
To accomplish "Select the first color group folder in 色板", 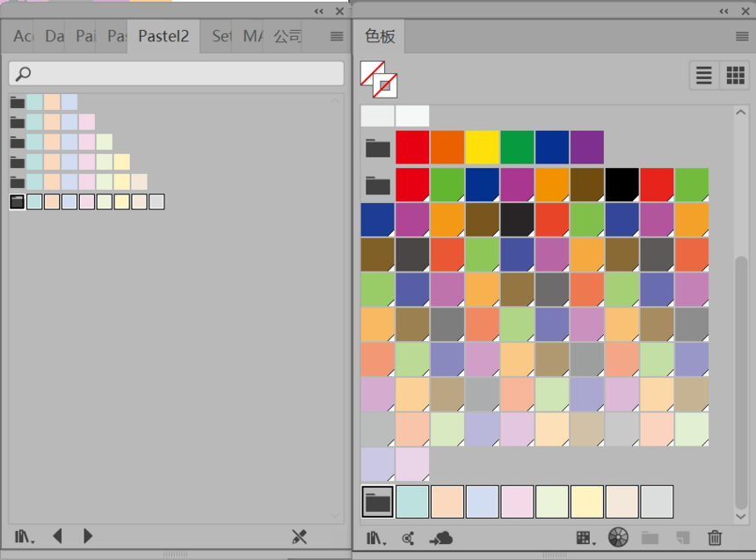I will (x=377, y=148).
